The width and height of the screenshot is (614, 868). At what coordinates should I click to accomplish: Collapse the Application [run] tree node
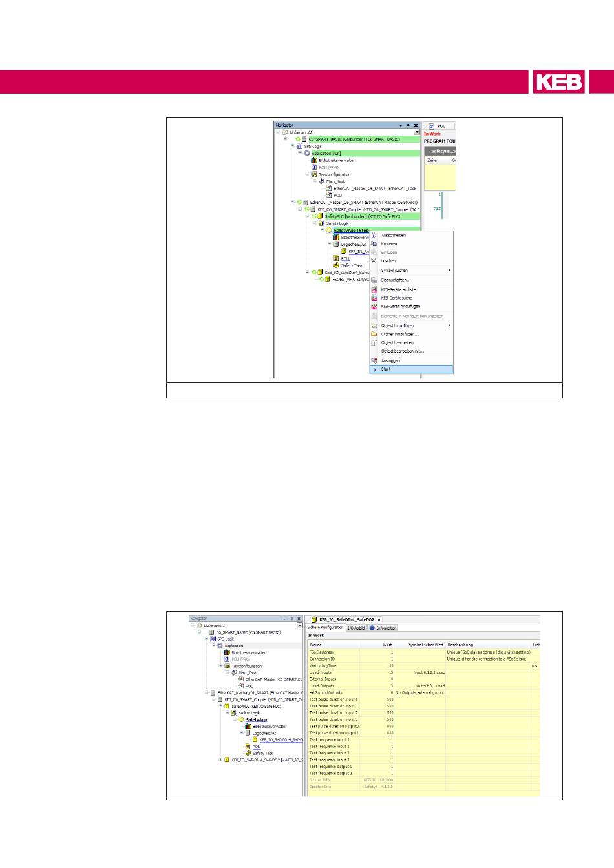[x=300, y=153]
